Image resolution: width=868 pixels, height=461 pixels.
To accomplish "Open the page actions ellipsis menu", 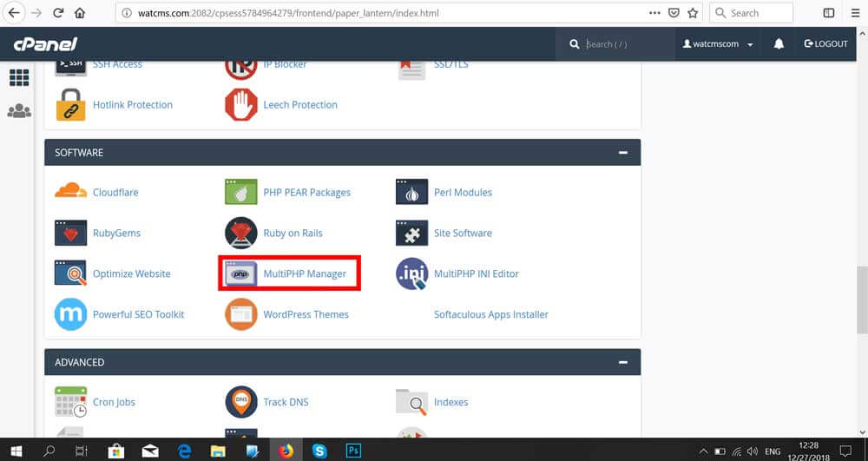I will click(654, 13).
